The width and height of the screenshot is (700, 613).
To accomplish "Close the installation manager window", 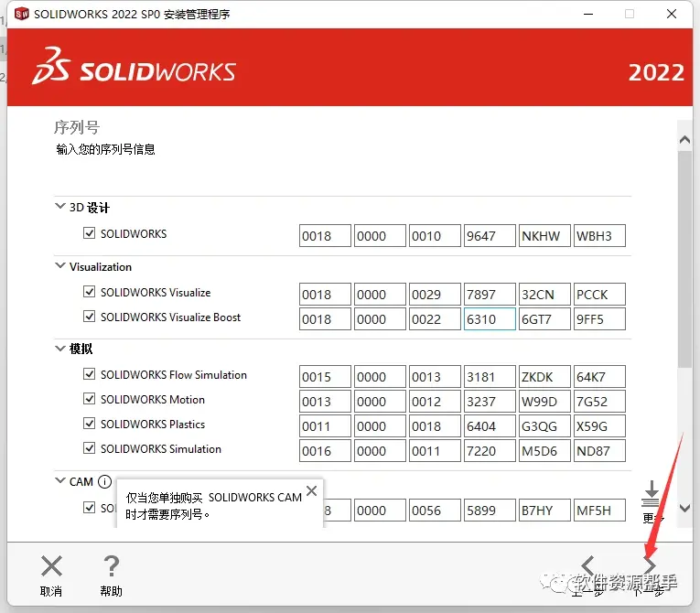I will coord(672,15).
